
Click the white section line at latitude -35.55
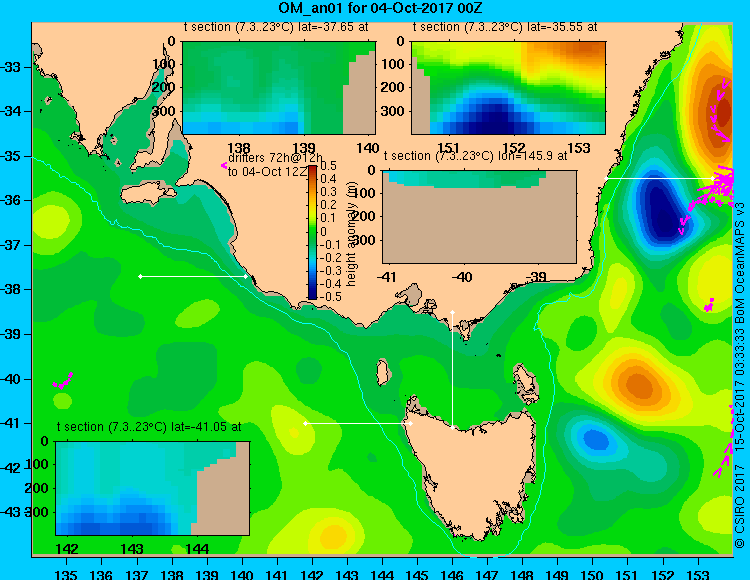click(659, 178)
